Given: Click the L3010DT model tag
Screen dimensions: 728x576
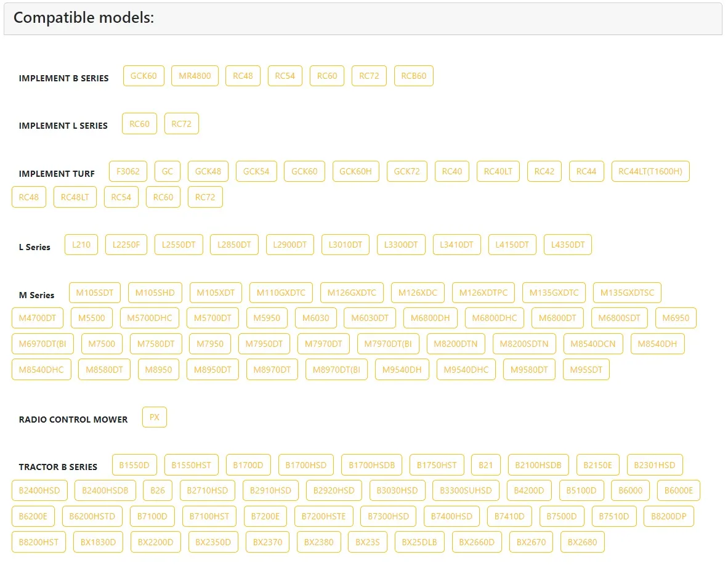Looking at the screenshot, I should 345,245.
